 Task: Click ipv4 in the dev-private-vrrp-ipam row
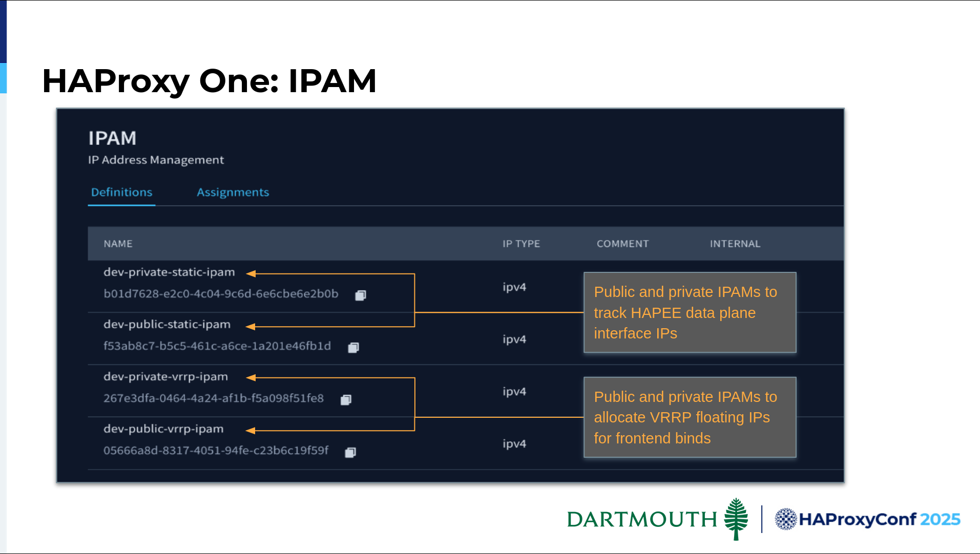coord(514,392)
